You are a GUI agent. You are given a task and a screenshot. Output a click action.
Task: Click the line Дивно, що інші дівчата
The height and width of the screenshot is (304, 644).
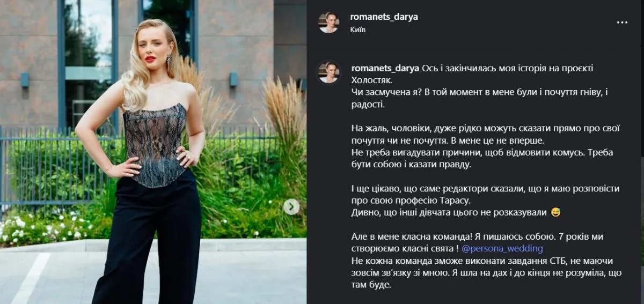[449, 212]
